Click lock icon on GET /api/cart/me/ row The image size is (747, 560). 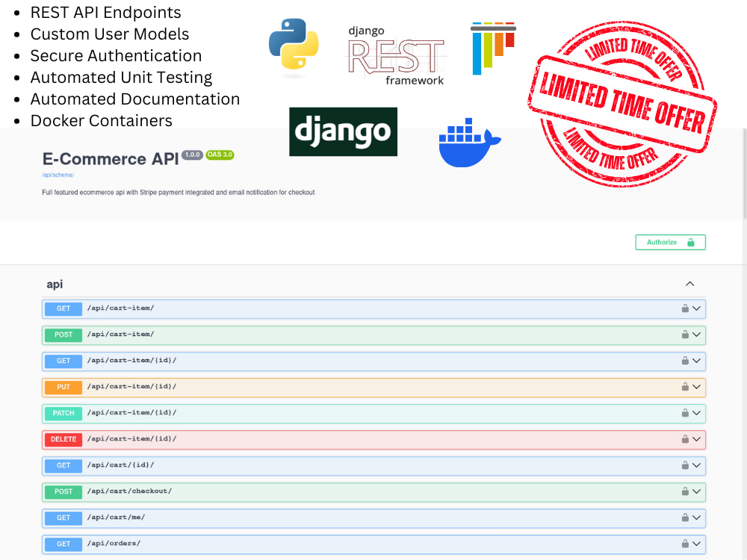click(x=684, y=517)
